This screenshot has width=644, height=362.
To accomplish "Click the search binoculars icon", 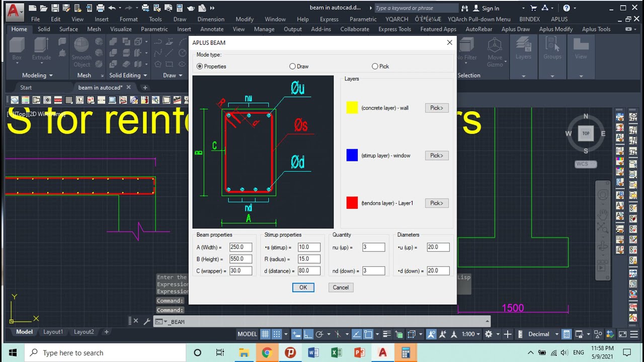I will tap(464, 8).
